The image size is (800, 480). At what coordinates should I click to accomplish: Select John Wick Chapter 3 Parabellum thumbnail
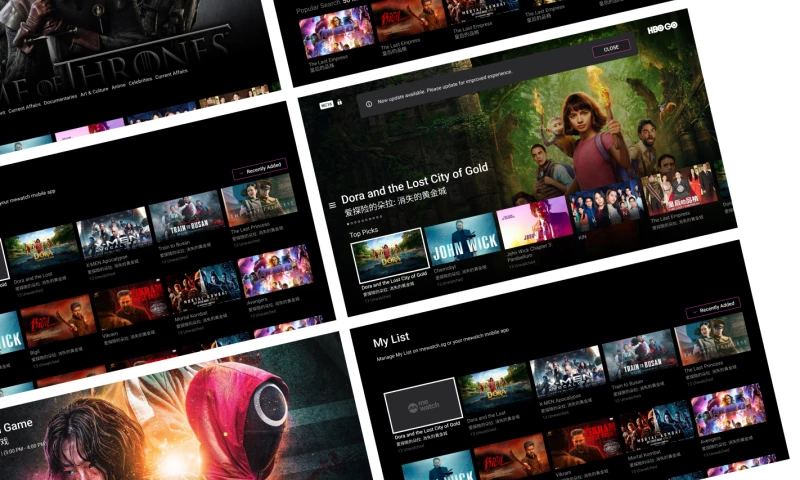coord(534,224)
